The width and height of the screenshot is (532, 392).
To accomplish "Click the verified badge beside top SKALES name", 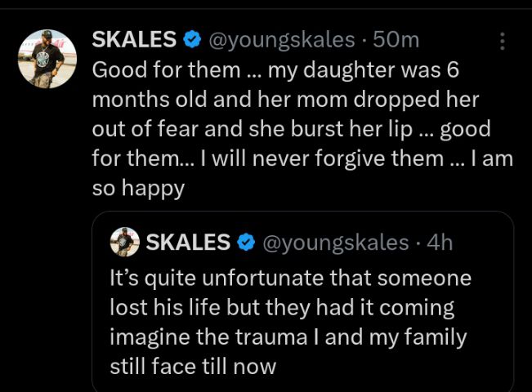I will (x=192, y=39).
